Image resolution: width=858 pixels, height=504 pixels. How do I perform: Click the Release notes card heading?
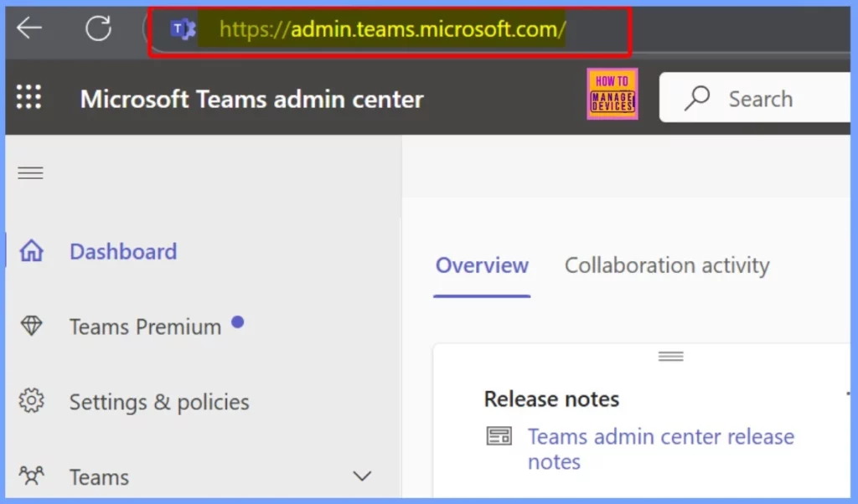pyautogui.click(x=551, y=399)
